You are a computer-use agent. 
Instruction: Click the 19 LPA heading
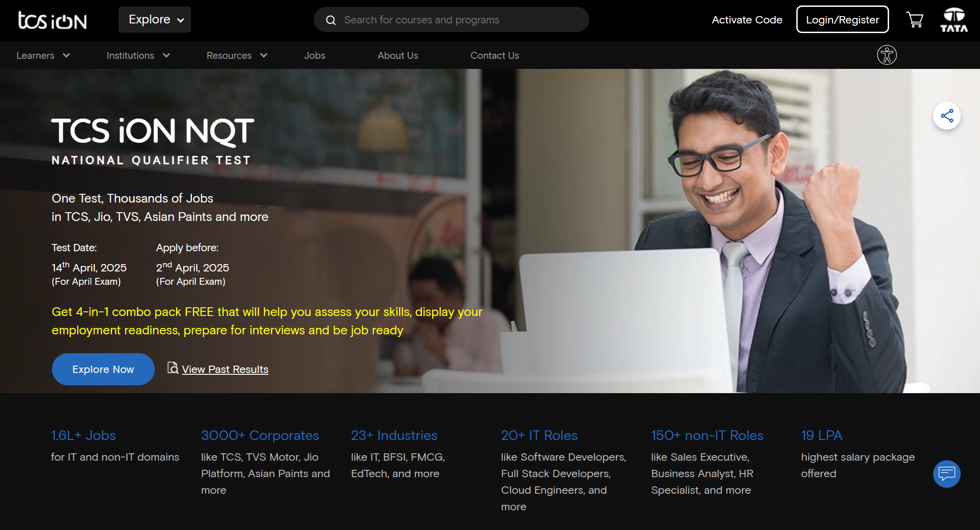pos(822,435)
